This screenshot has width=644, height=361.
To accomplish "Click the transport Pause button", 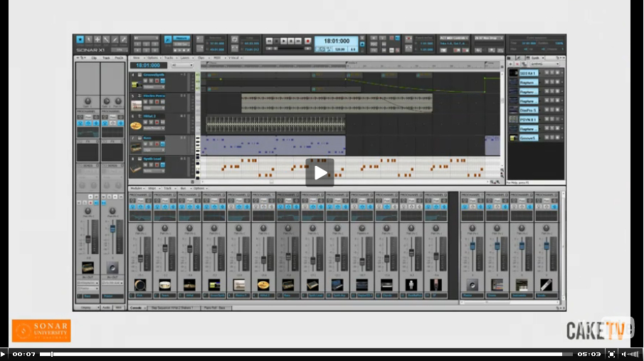I will (x=291, y=41).
